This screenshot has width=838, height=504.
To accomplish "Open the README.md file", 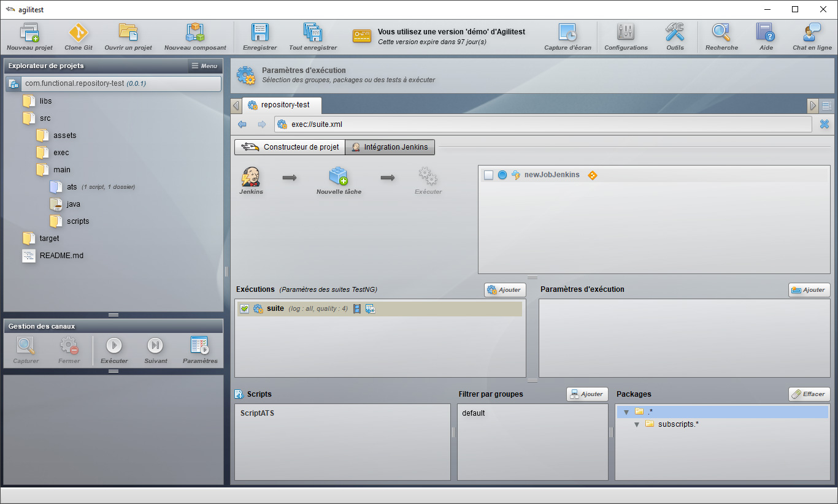I will click(61, 256).
